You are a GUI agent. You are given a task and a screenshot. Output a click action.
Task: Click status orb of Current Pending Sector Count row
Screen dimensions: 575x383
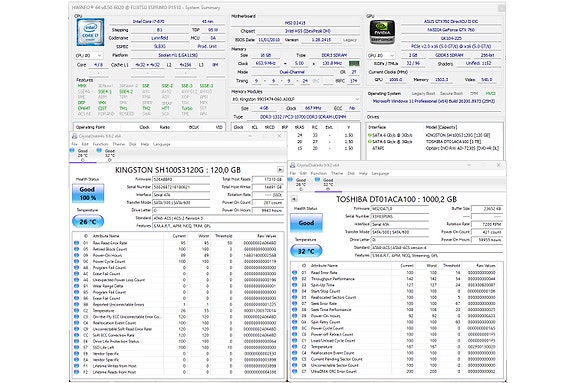tap(294, 359)
